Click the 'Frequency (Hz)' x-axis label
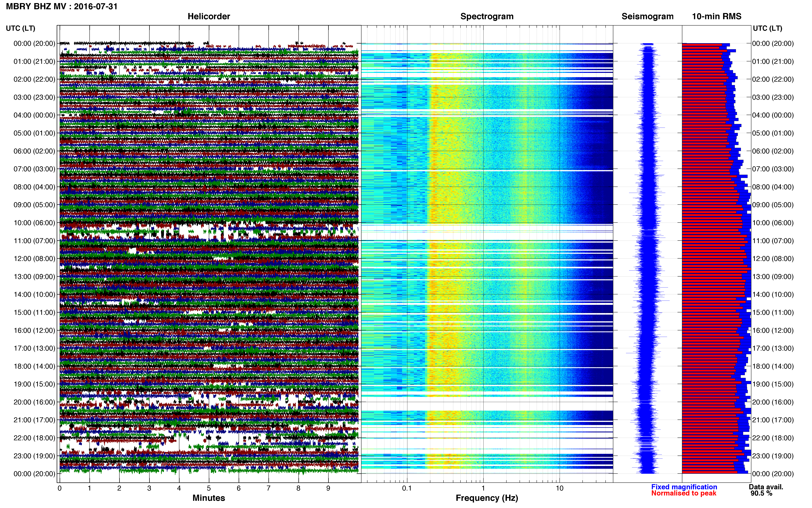The height and width of the screenshot is (508, 812). point(487,498)
